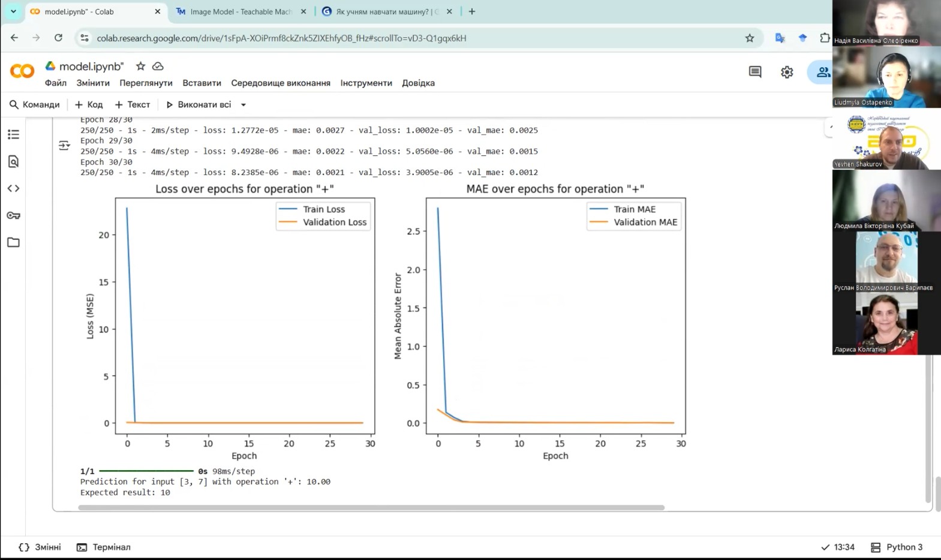Click the horizontal output scrollbar

371,507
